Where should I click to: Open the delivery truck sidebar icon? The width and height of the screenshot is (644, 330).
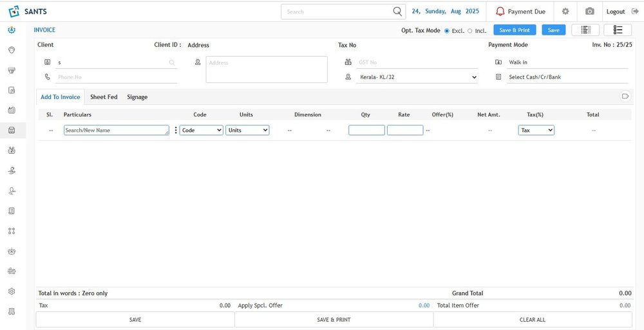(x=12, y=271)
